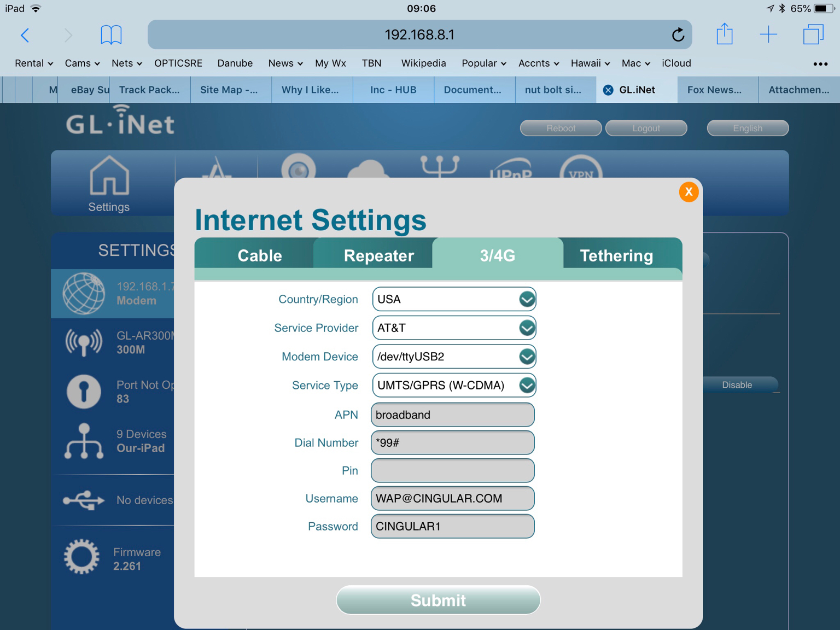The height and width of the screenshot is (630, 840).
Task: Click the Reboot button
Action: (x=561, y=128)
